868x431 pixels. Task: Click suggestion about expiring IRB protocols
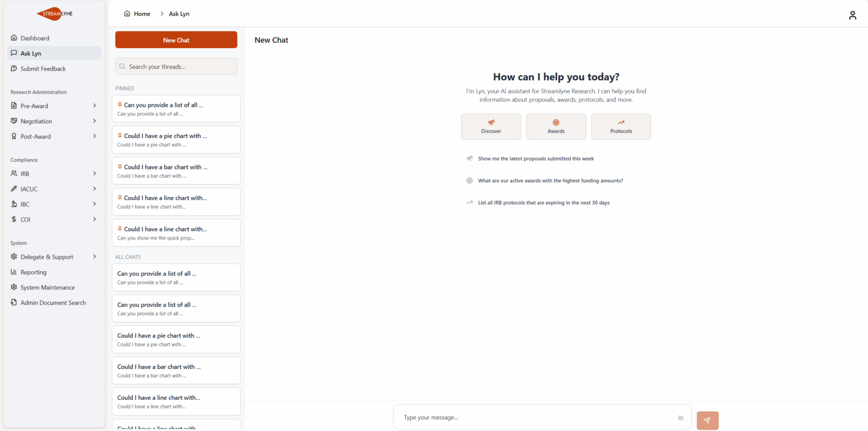click(543, 203)
